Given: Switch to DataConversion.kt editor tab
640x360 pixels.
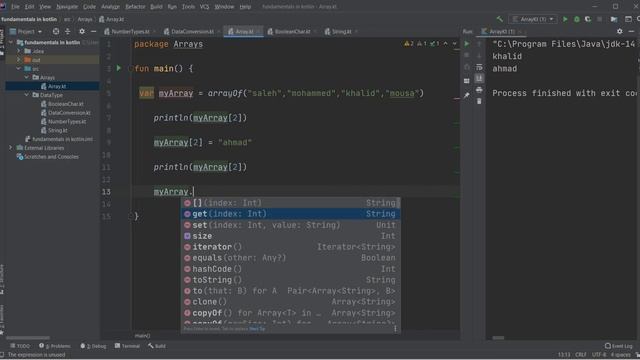Looking at the screenshot, I should (191, 31).
